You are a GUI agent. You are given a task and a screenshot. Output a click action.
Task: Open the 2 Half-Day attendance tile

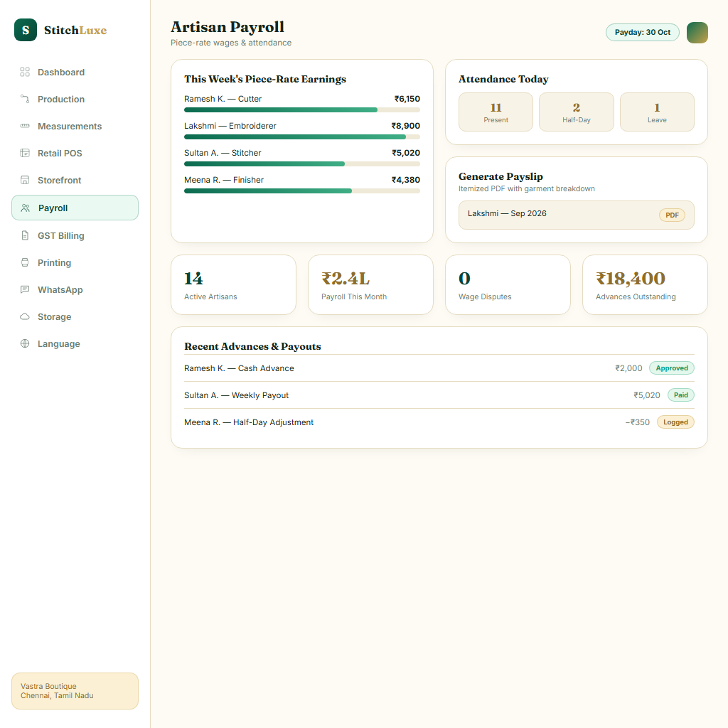tap(576, 112)
